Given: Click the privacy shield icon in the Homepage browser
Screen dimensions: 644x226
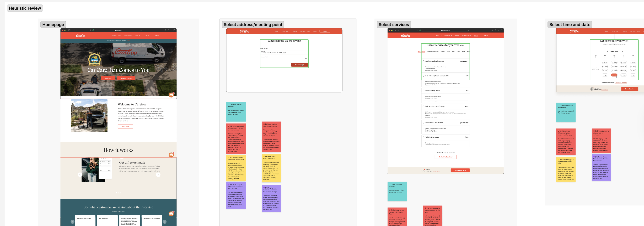Looking at the screenshot, I should point(90,30).
